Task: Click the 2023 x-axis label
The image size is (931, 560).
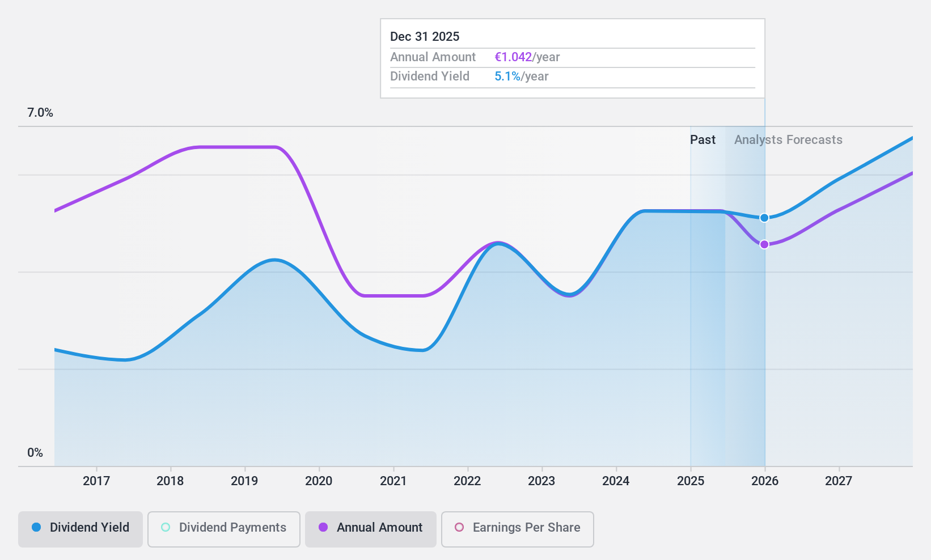Action: 541,481
